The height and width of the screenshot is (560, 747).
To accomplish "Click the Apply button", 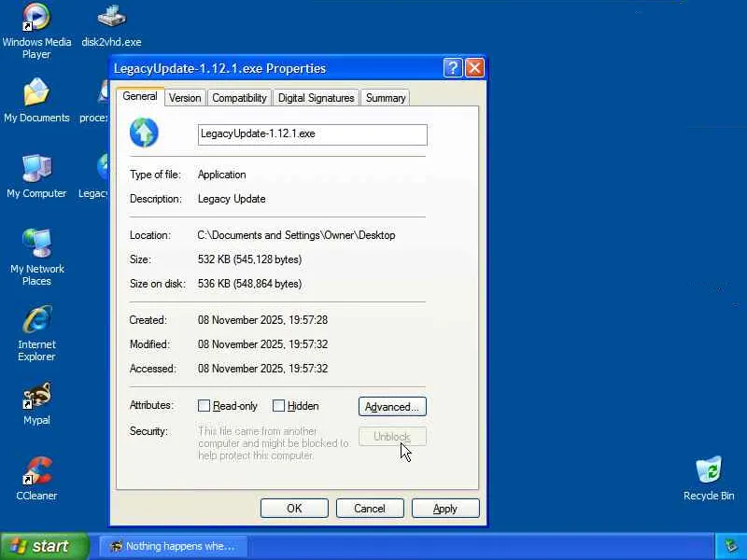I will tap(445, 508).
